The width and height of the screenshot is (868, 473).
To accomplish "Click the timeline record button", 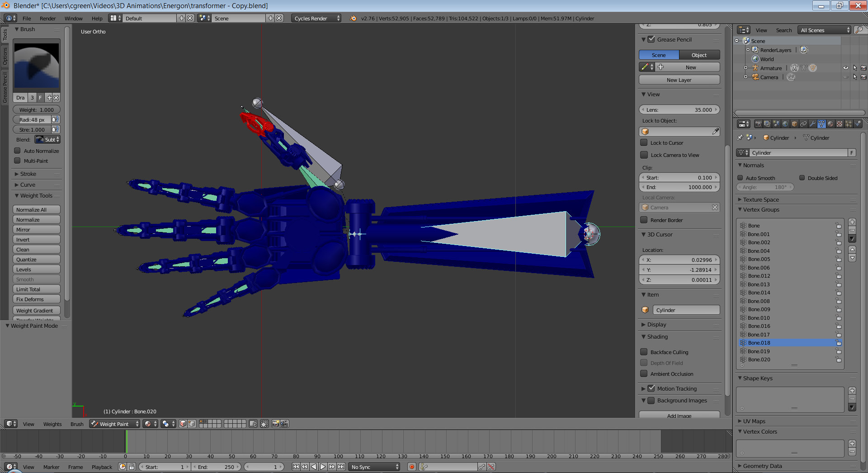I will pos(411,467).
